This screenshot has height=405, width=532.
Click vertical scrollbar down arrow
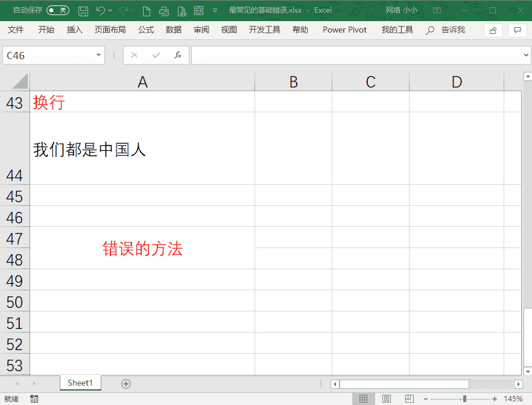pyautogui.click(x=528, y=371)
